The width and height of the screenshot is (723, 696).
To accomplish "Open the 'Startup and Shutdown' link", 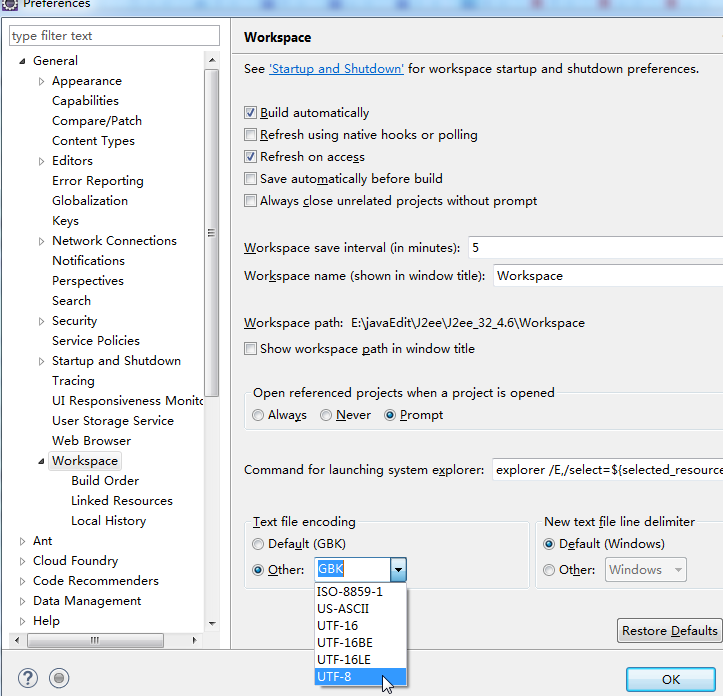I will point(336,69).
